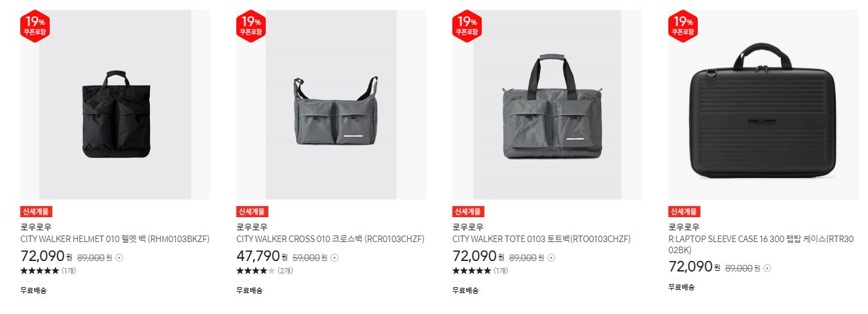Expand price details for tote bag

click(x=551, y=258)
